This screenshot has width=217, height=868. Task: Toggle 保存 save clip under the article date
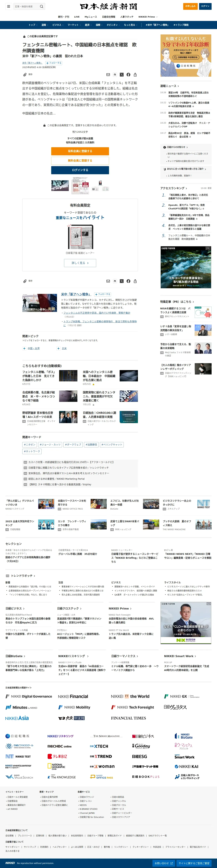(x=28, y=74)
